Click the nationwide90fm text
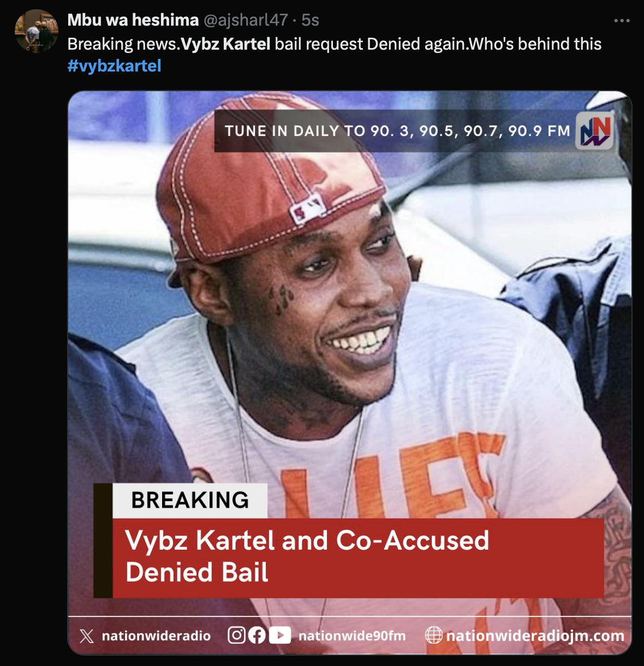The height and width of the screenshot is (666, 644). pos(352,636)
